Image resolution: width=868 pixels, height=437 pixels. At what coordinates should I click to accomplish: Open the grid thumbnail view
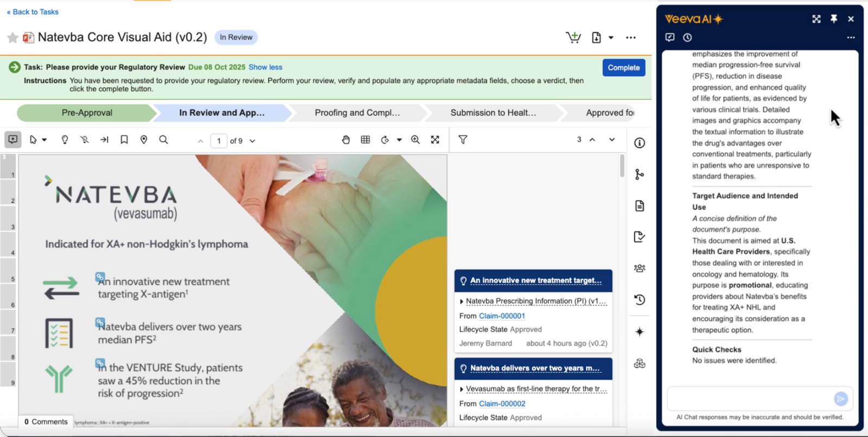[x=366, y=140]
